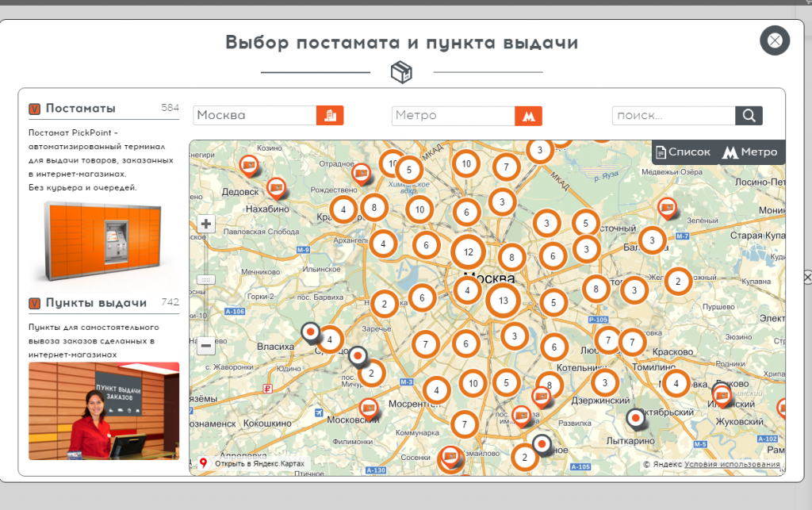Viewport: 812px width, 510px height.
Task: Switch to Метро view on map
Action: [750, 152]
